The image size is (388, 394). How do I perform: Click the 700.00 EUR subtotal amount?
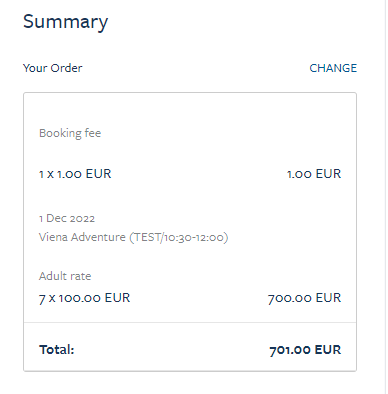[305, 298]
